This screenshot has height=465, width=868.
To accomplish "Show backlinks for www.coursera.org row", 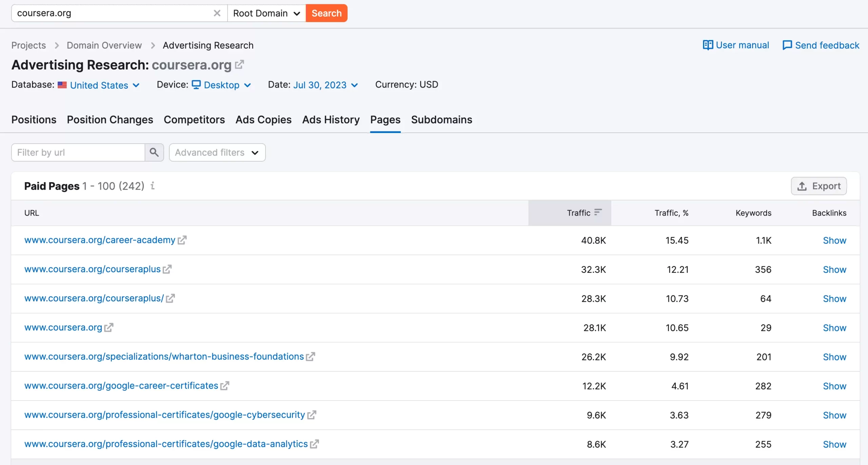I will pos(834,328).
